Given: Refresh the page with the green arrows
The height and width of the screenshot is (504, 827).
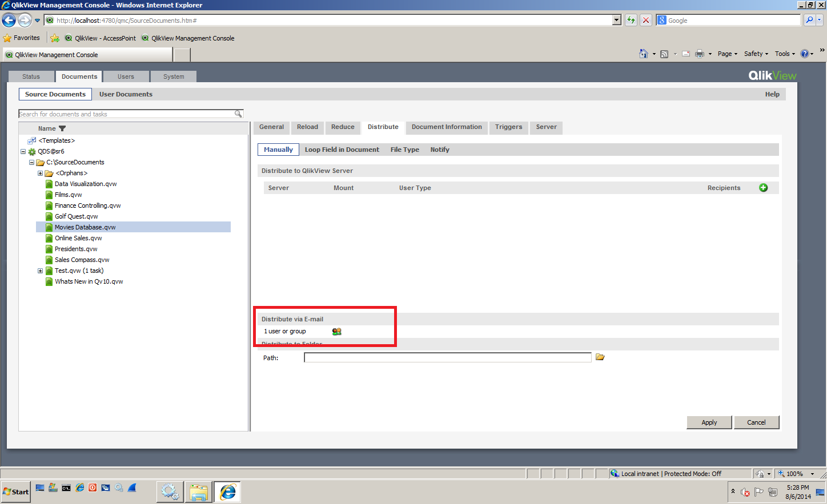Looking at the screenshot, I should pos(631,20).
